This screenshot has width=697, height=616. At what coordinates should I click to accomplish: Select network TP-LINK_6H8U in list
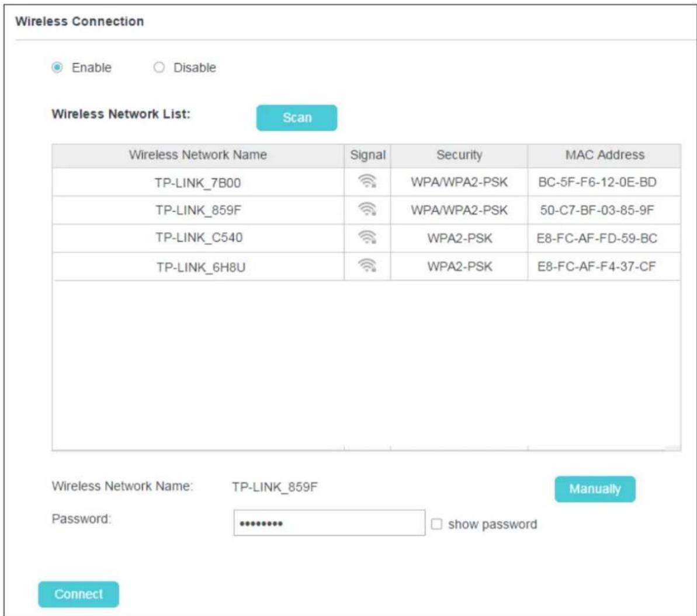(x=200, y=267)
